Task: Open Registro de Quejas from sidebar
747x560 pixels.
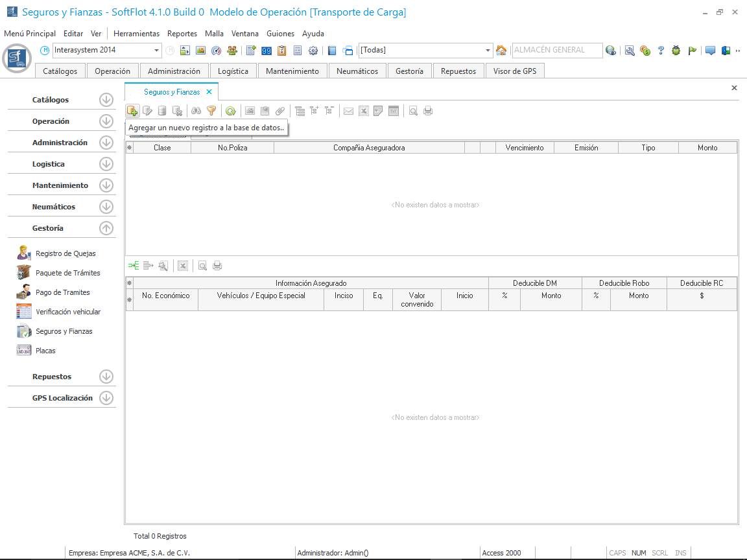Action: [x=65, y=253]
